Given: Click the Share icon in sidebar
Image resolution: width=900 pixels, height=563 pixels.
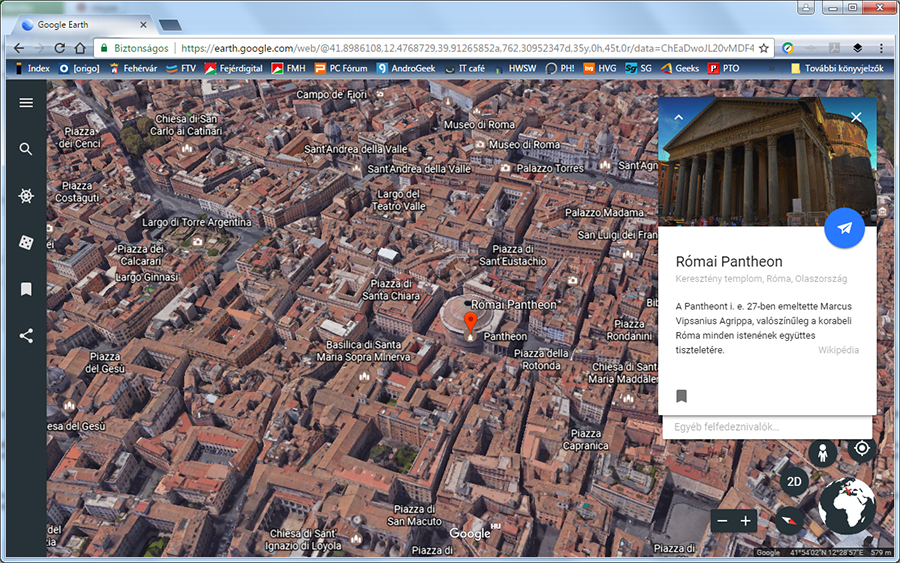Looking at the screenshot, I should point(26,336).
